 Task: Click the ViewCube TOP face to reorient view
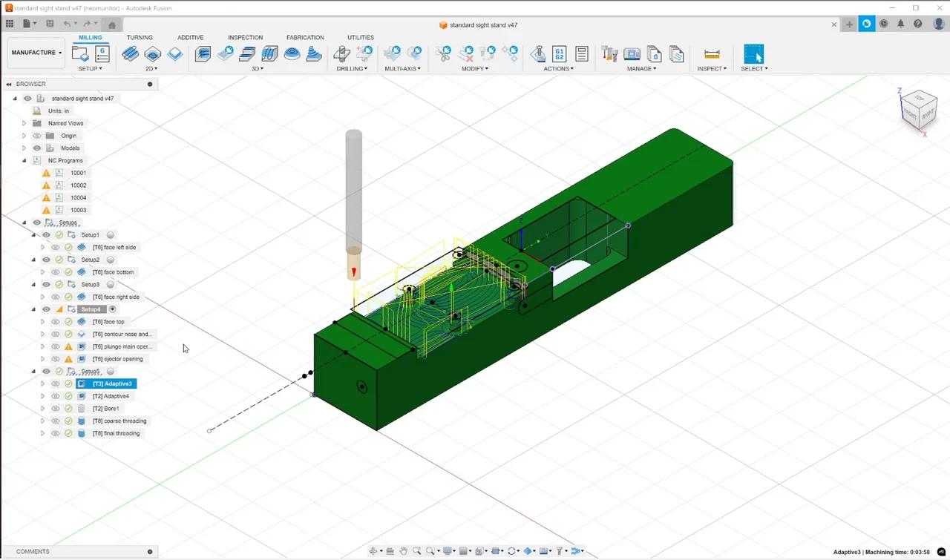(x=920, y=98)
